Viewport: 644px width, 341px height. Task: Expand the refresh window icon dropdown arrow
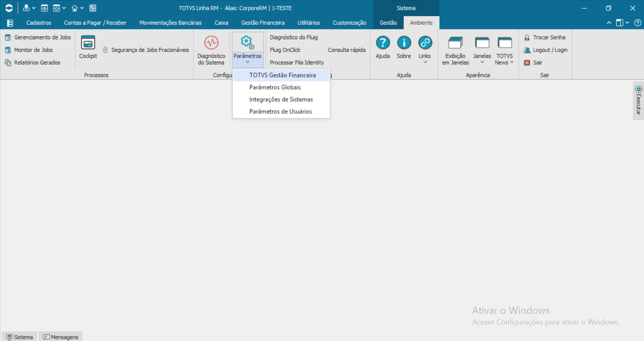coord(64,8)
